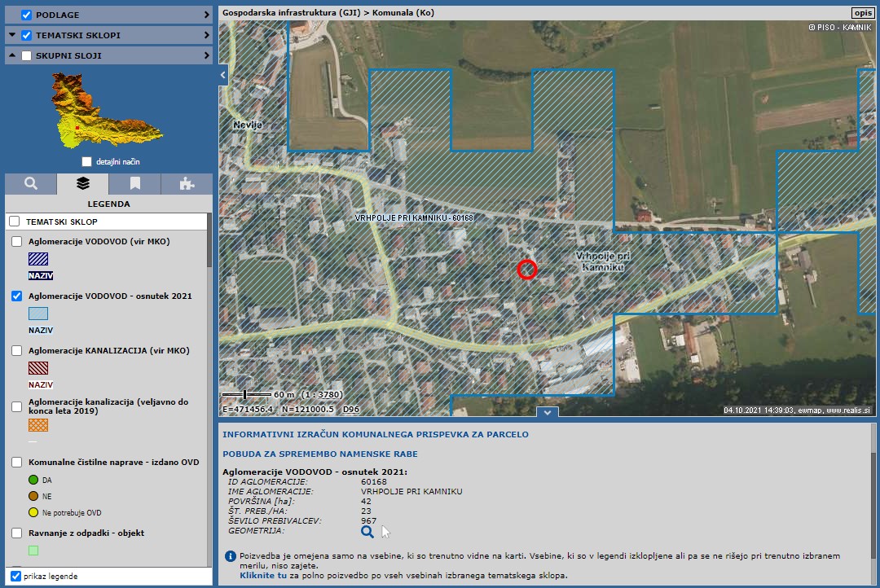Enable Aglomeracije KANALIZACIJA (vir MKO) layer
This screenshot has height=588, width=880.
(x=16, y=350)
